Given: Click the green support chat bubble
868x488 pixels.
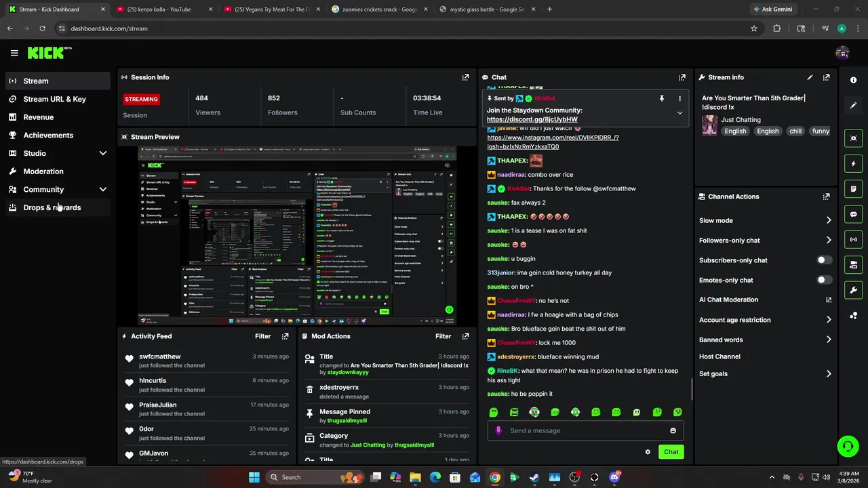Looking at the screenshot, I should click(x=848, y=446).
